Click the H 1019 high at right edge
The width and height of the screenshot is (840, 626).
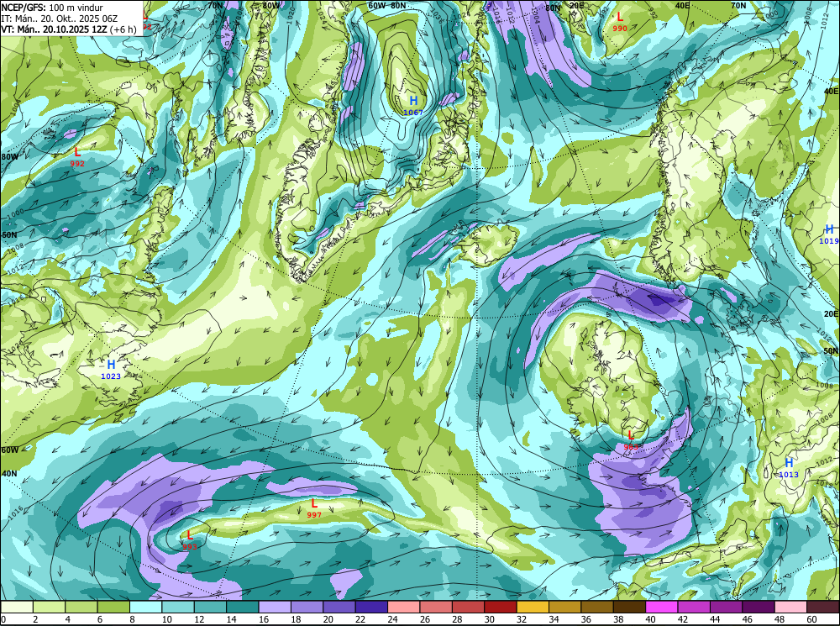click(x=829, y=234)
